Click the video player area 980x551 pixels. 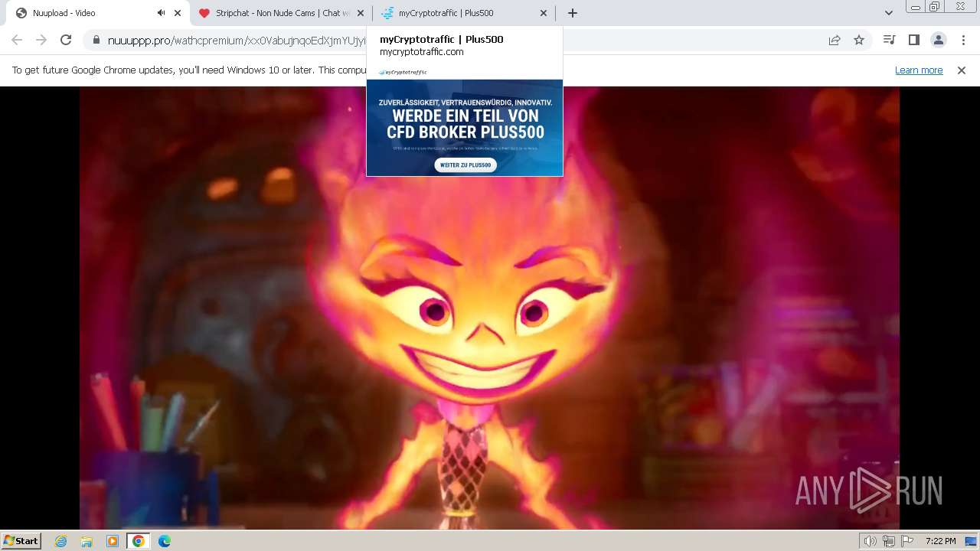pos(489,308)
